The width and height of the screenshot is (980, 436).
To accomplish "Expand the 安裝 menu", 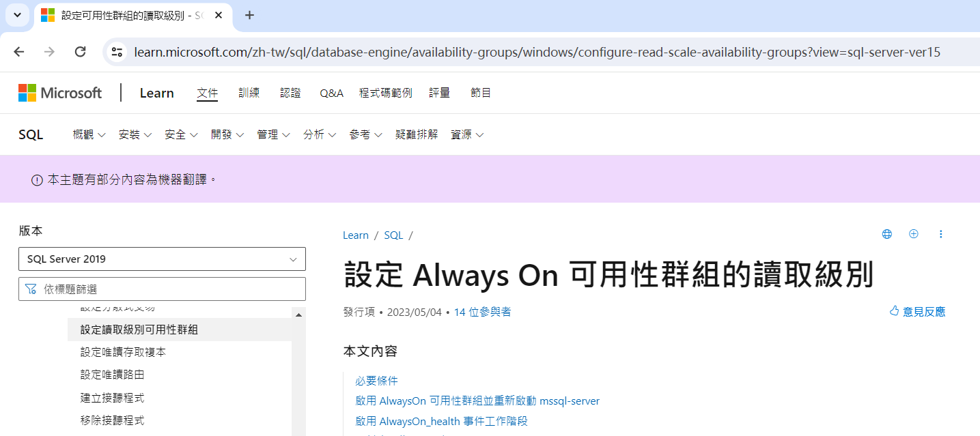I will [x=135, y=135].
